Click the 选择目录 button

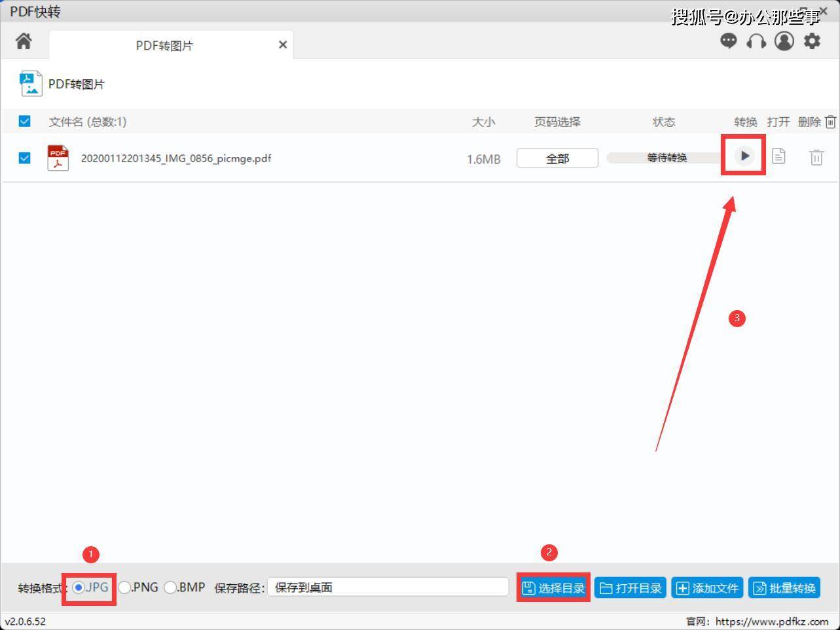[x=554, y=588]
